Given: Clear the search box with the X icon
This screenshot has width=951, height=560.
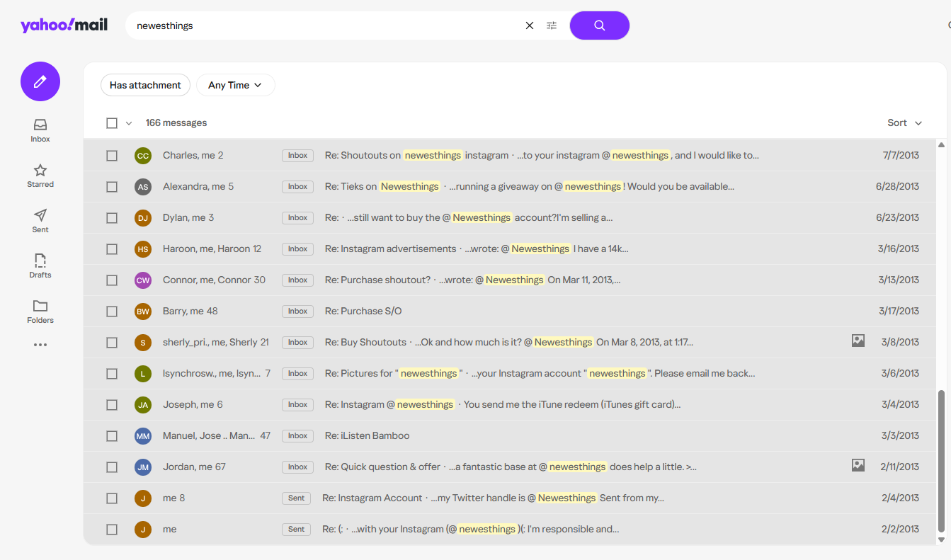Looking at the screenshot, I should coord(530,25).
